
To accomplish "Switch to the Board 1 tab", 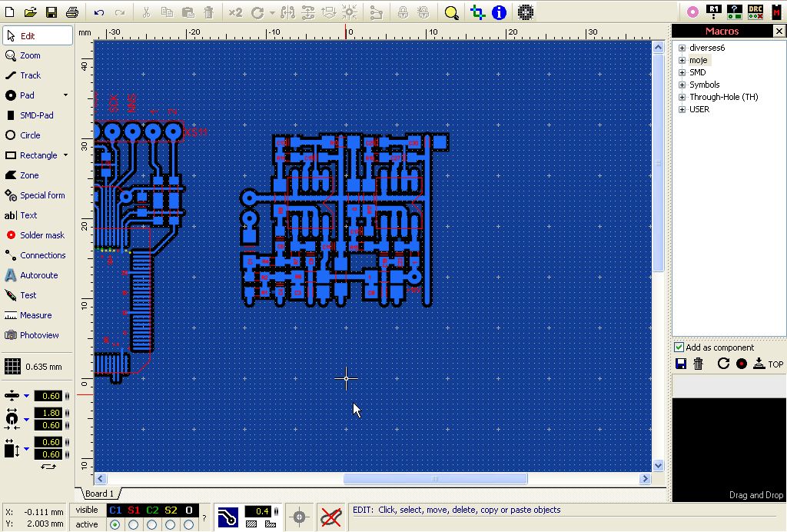I will [99, 494].
